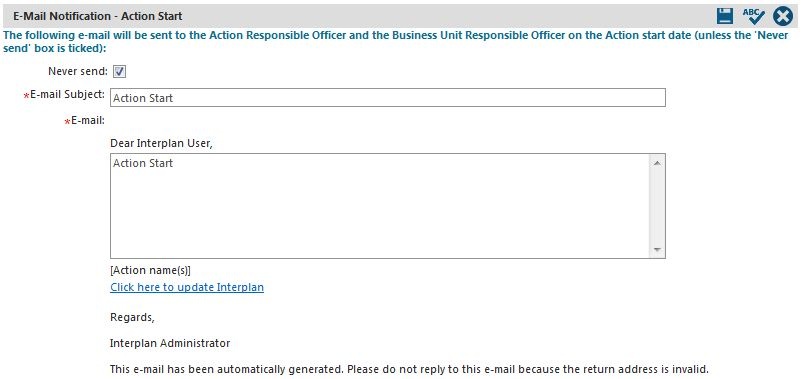The image size is (801, 379).
Task: Click the Dear Interplan User greeting text
Action: [161, 144]
